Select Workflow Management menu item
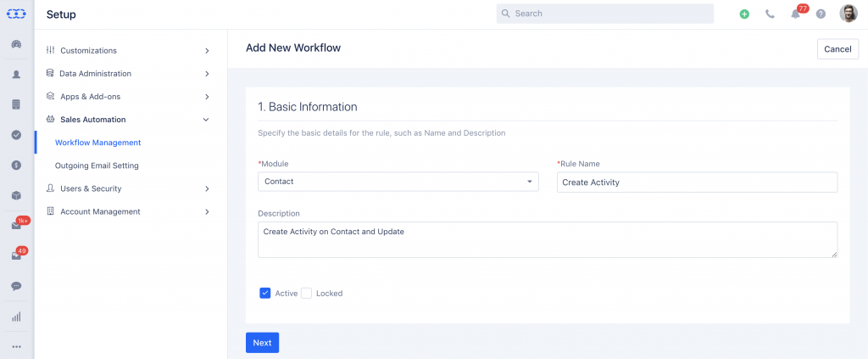Image resolution: width=868 pixels, height=359 pixels. coord(98,143)
